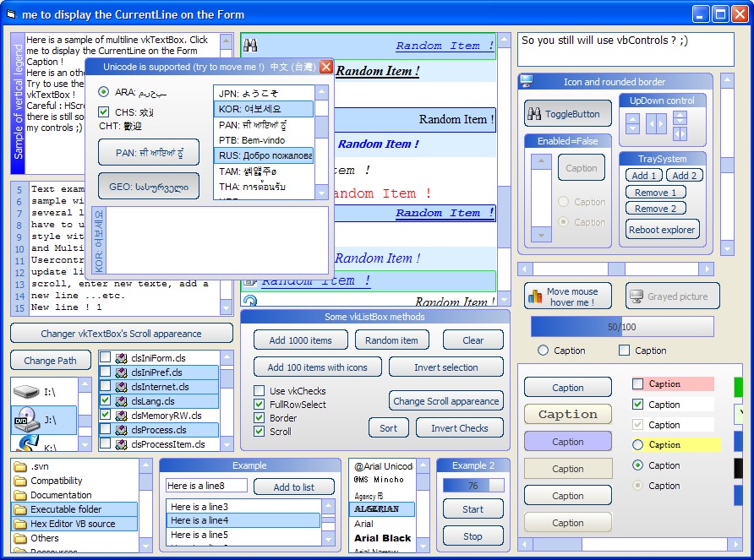Click the binoculars icon in first Random Item row
This screenshot has height=560, width=754.
250,46
